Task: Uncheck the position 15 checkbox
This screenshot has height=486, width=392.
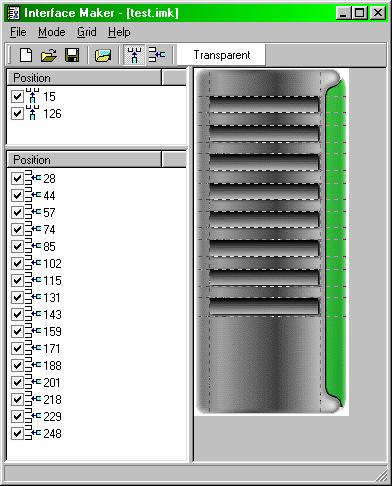Action: (17, 97)
